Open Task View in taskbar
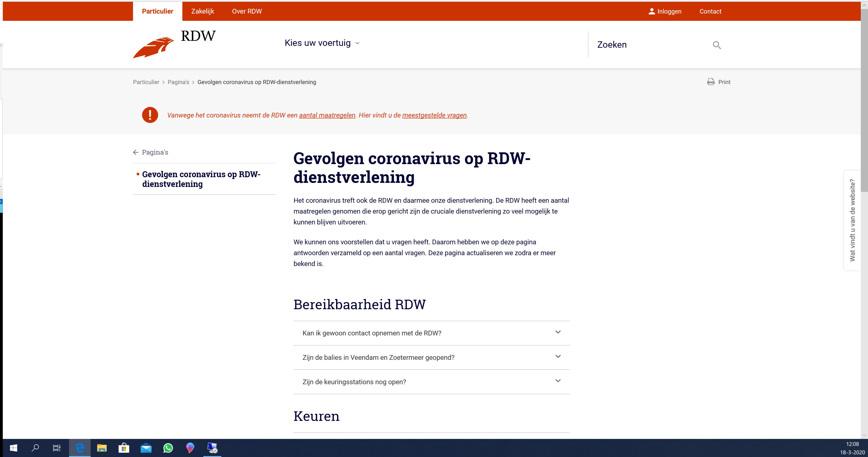Image resolution: width=868 pixels, height=457 pixels. 56,448
